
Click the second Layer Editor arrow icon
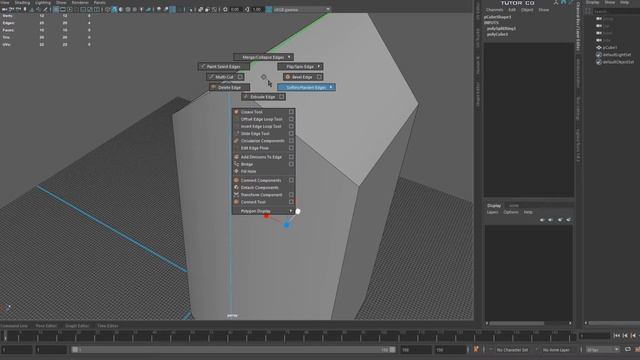(x=551, y=220)
